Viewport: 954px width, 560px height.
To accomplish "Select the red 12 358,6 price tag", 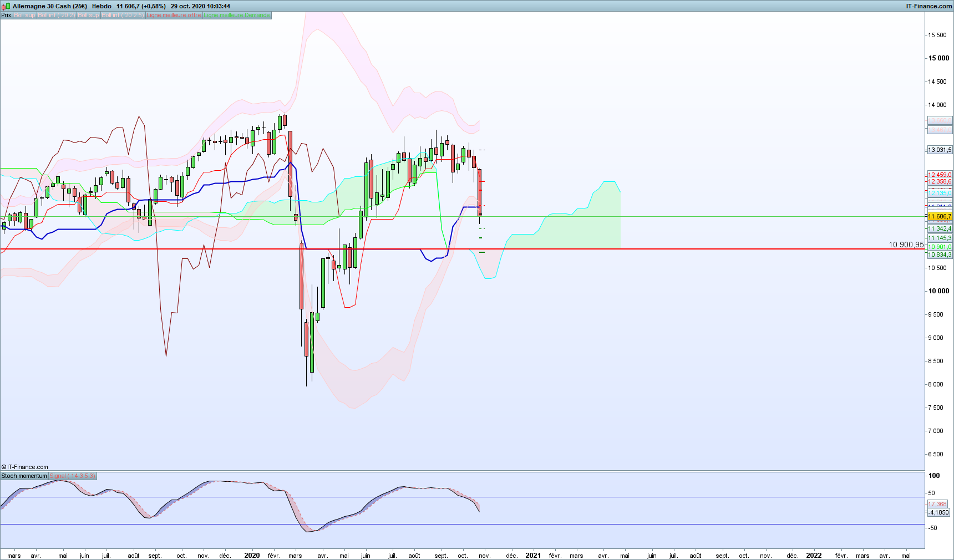I will (940, 181).
